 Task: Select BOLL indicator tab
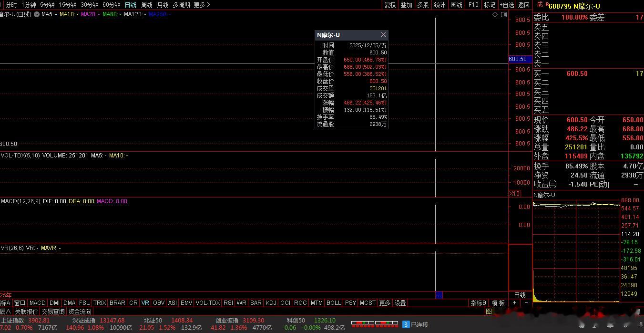334,303
